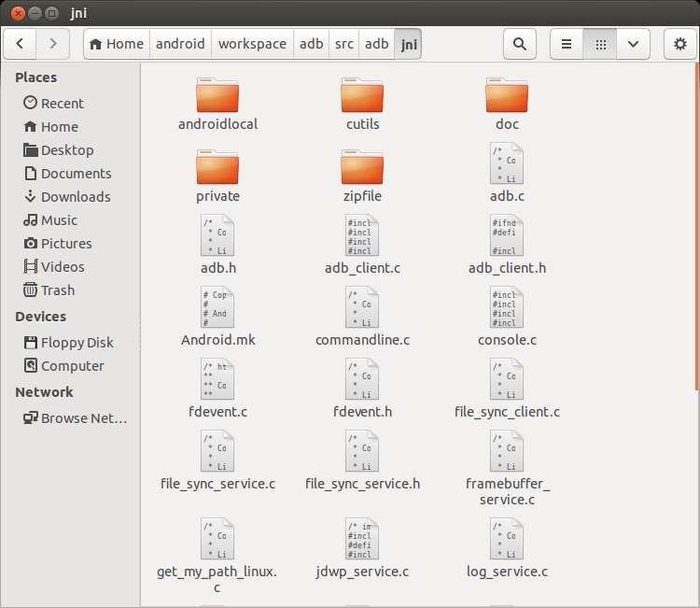Select the adb_client.c file icon

pos(362,235)
